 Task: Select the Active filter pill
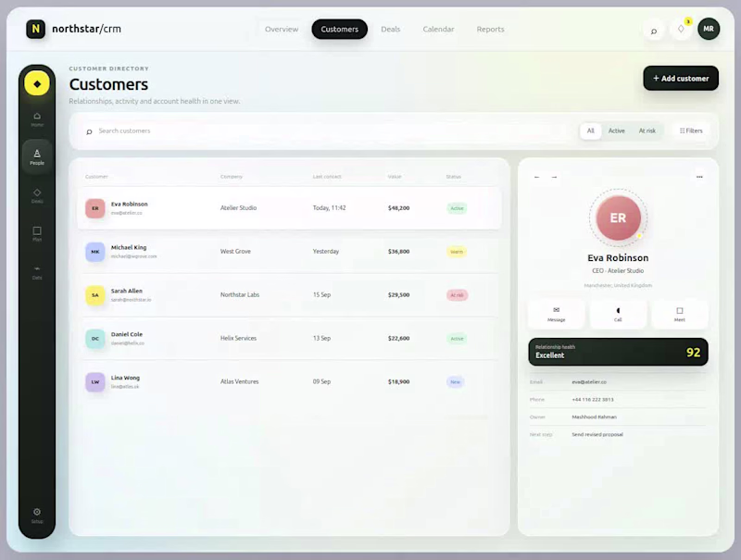coord(616,131)
